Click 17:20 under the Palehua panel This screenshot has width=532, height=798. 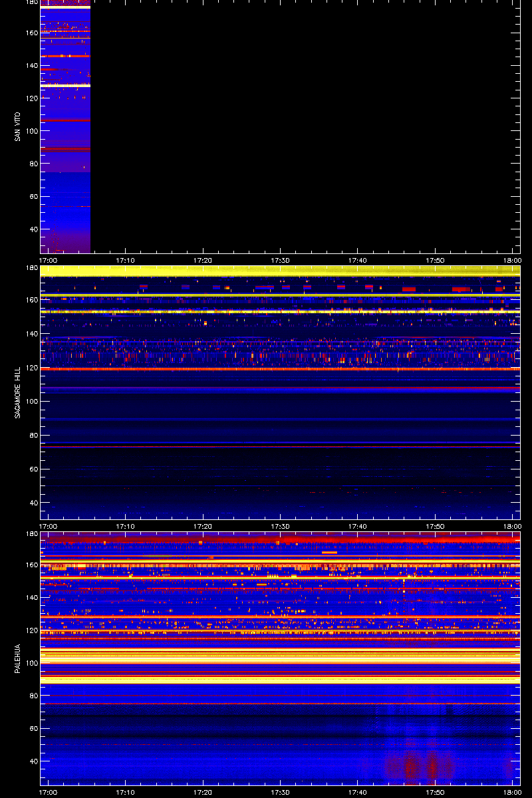(x=203, y=793)
